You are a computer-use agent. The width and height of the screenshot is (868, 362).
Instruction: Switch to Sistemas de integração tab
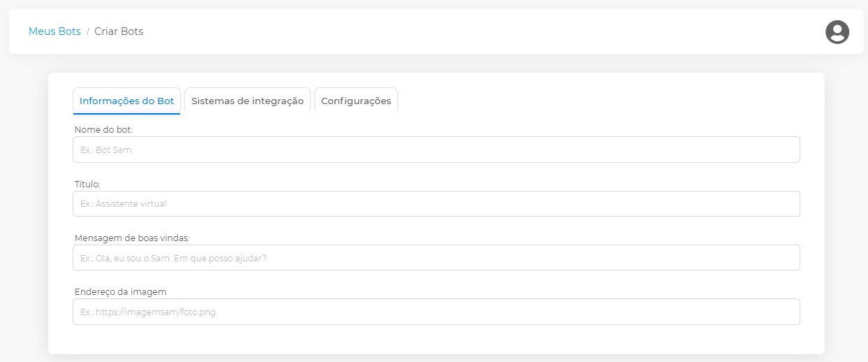[x=247, y=101]
